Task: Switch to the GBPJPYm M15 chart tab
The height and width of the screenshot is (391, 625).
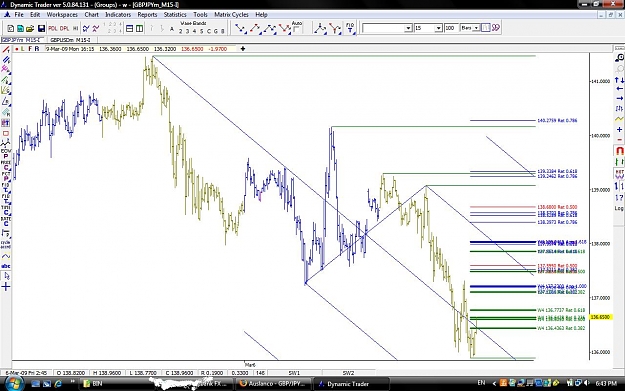Action: (x=22, y=40)
